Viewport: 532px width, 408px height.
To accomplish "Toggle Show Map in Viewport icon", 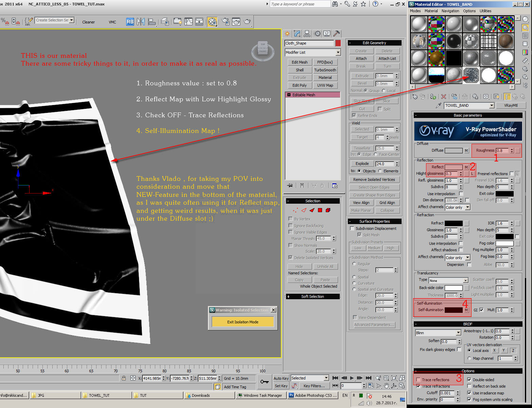I will click(x=496, y=97).
